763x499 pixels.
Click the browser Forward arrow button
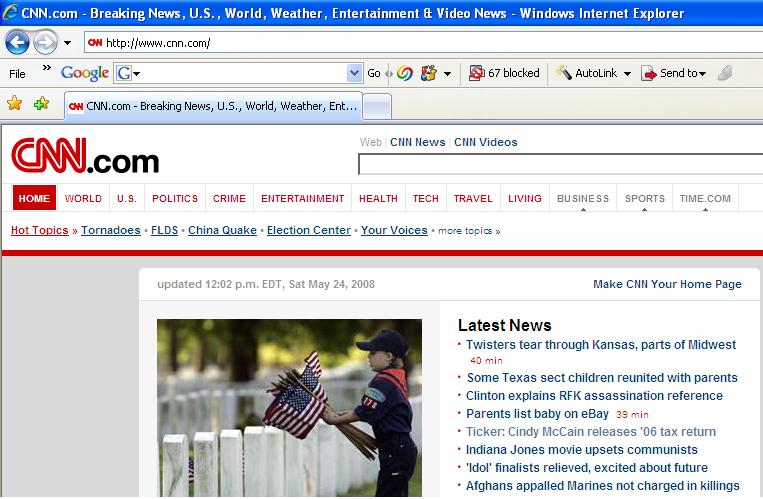click(45, 43)
